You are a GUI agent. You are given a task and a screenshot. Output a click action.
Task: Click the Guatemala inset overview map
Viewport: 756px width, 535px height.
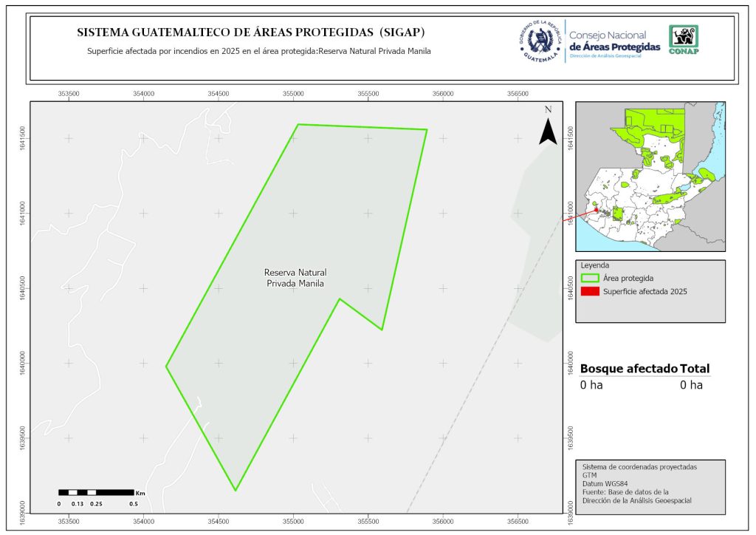coord(650,177)
